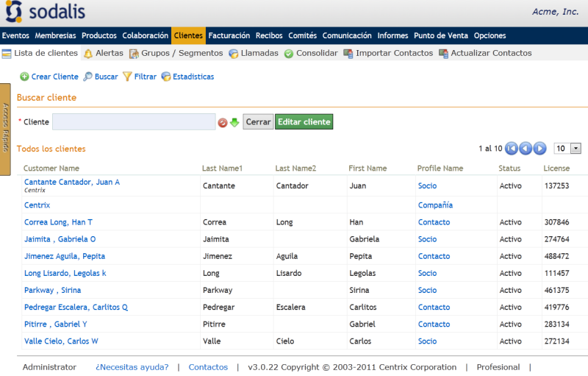The image size is (588, 376).
Task: Open the page size dropdown showing 10
Action: click(x=567, y=149)
